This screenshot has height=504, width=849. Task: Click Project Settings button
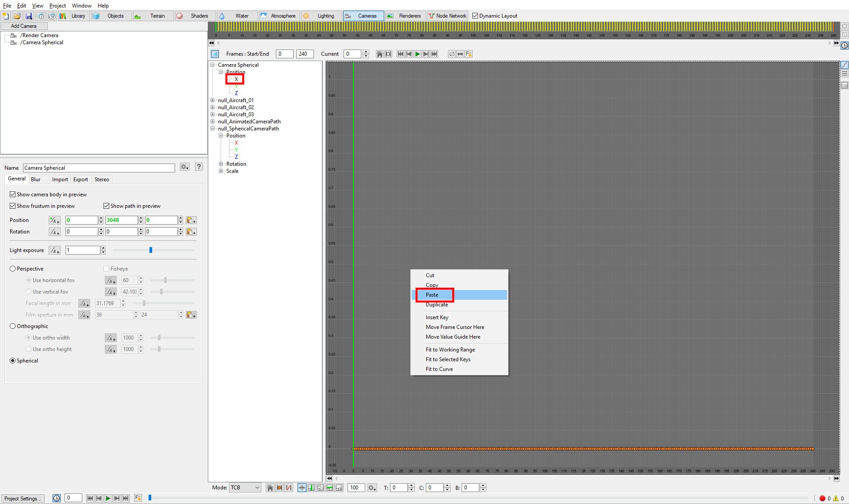[23, 499]
